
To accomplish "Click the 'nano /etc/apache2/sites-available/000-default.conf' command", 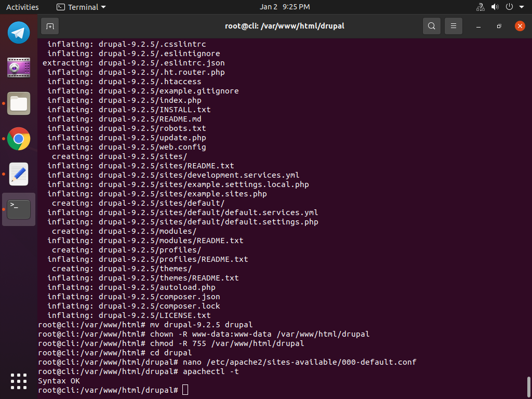I will click(x=300, y=362).
